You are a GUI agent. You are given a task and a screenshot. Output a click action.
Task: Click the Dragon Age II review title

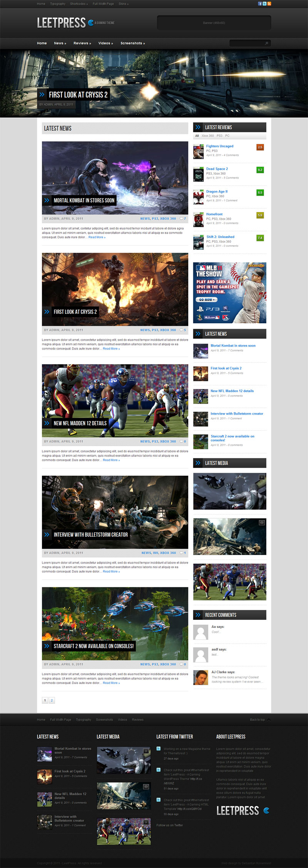pos(217,192)
